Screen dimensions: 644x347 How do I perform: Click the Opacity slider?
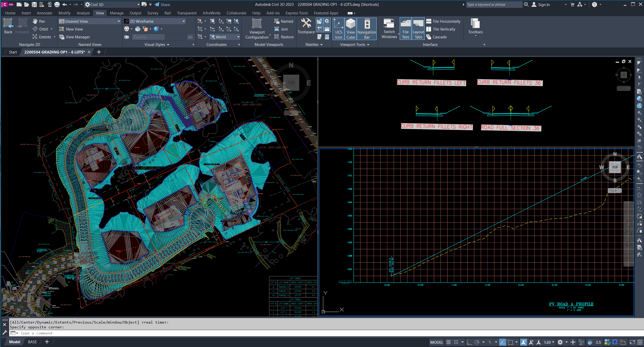point(148,37)
